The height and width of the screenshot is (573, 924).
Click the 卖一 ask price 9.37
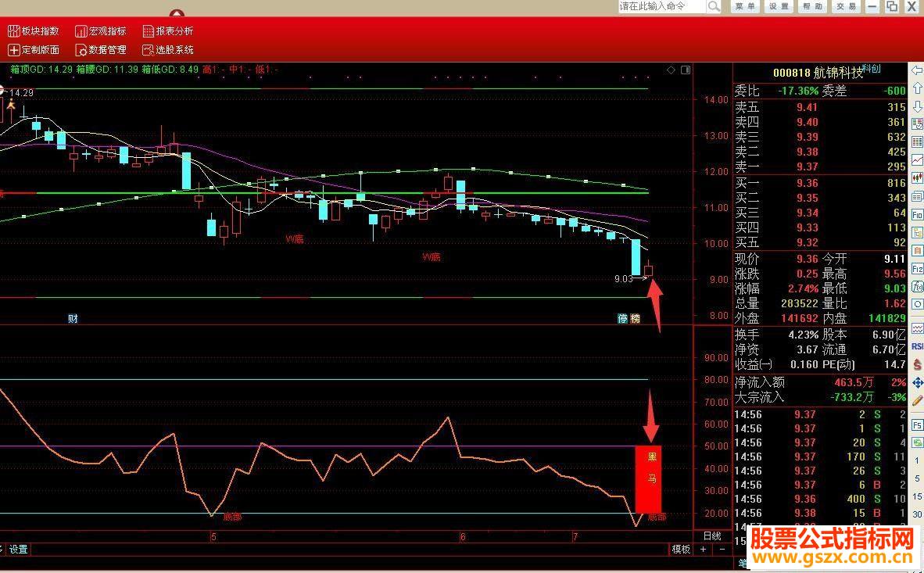click(x=807, y=167)
